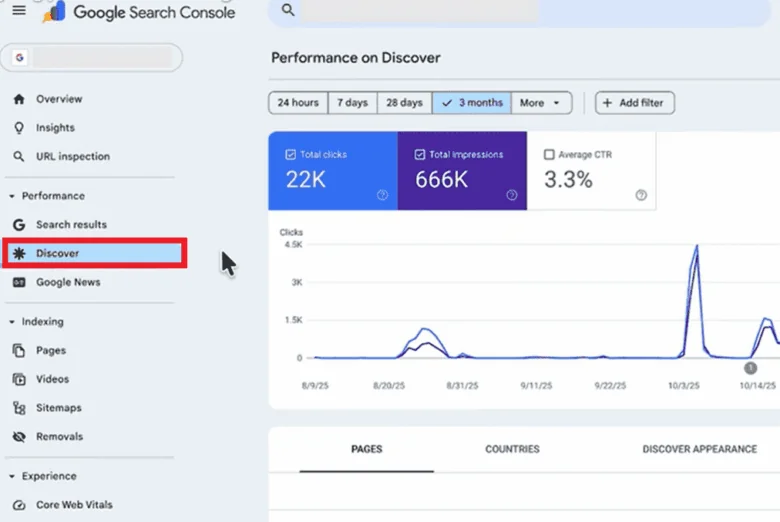This screenshot has height=522, width=780.
Task: Click the Videos icon in sidebar
Action: pyautogui.click(x=19, y=379)
